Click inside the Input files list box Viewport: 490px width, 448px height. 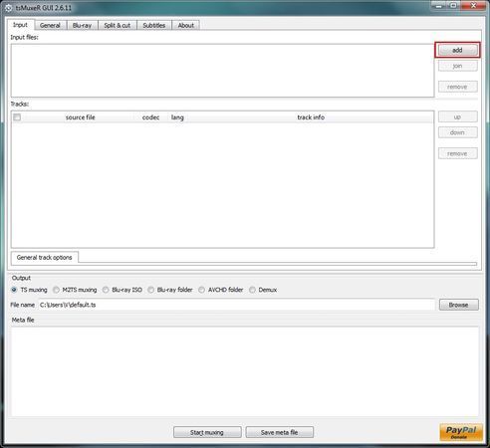click(x=222, y=71)
